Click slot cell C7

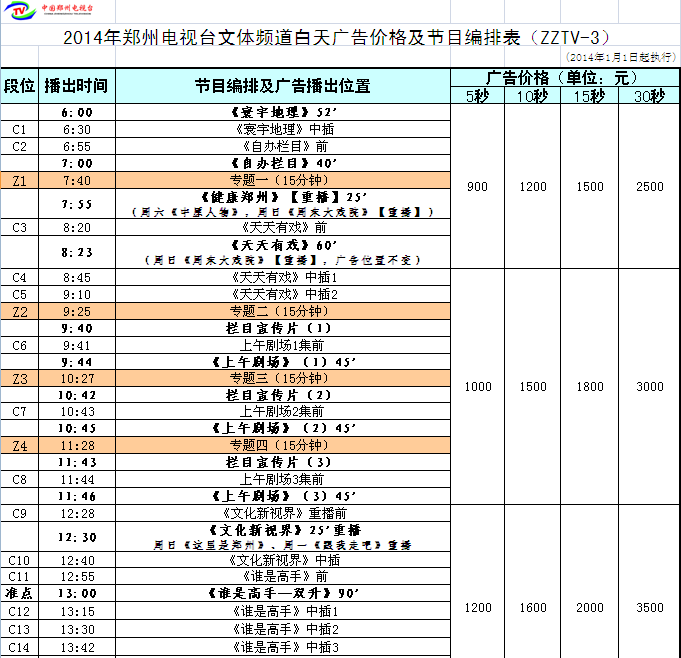pos(20,411)
